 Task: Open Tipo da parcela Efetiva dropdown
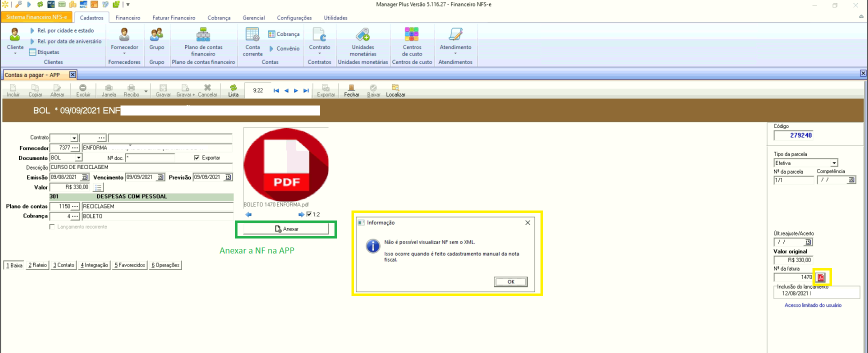833,163
